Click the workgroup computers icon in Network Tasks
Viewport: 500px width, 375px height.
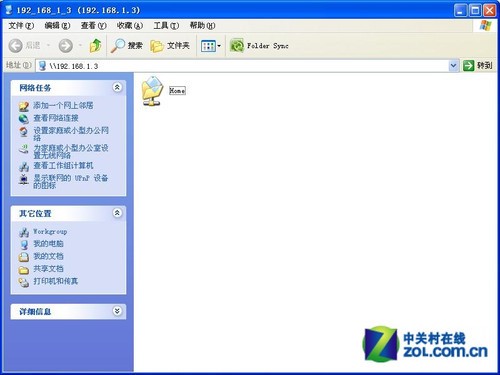24,166
